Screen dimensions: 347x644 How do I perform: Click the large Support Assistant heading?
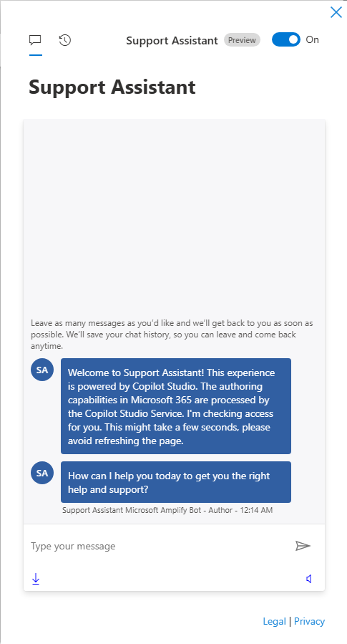[x=112, y=87]
